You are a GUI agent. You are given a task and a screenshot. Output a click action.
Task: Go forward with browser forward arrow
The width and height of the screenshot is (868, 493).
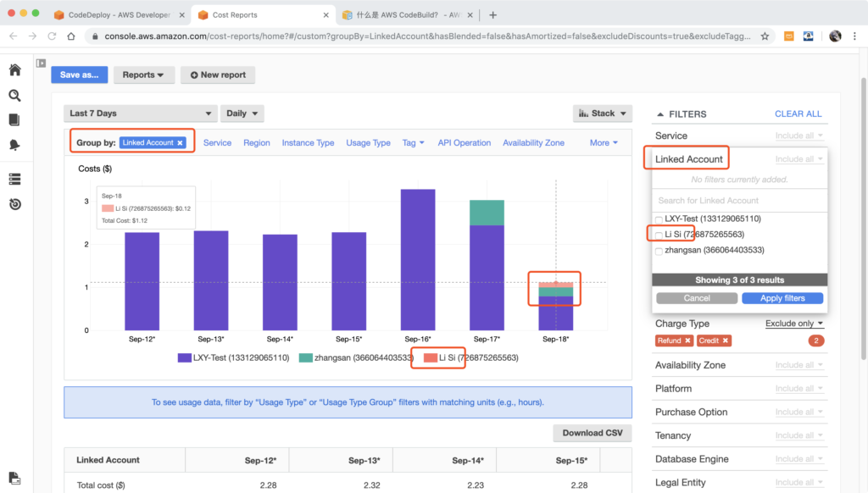pyautogui.click(x=33, y=36)
